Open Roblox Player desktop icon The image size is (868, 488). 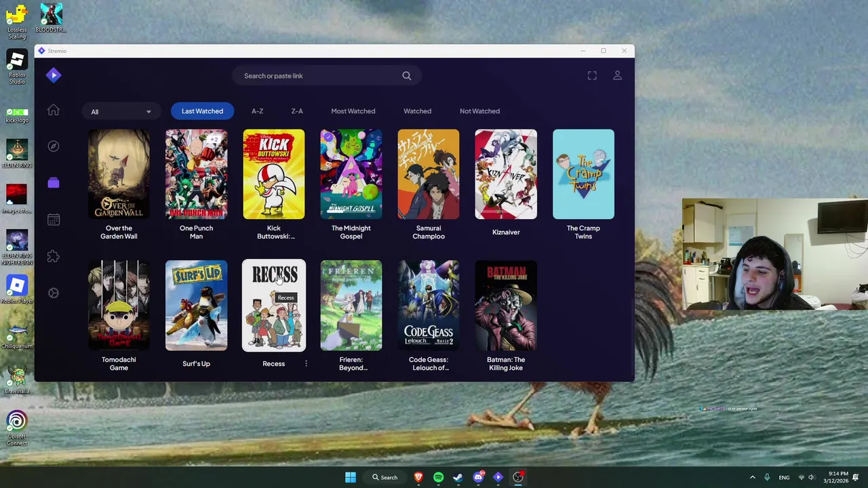coord(17,289)
